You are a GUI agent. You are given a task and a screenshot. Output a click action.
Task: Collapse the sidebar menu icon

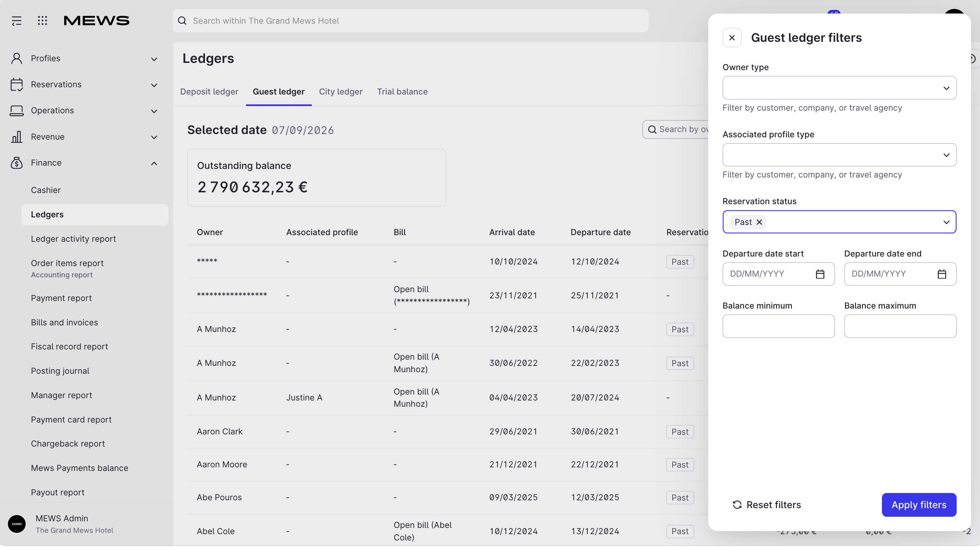pyautogui.click(x=16, y=21)
